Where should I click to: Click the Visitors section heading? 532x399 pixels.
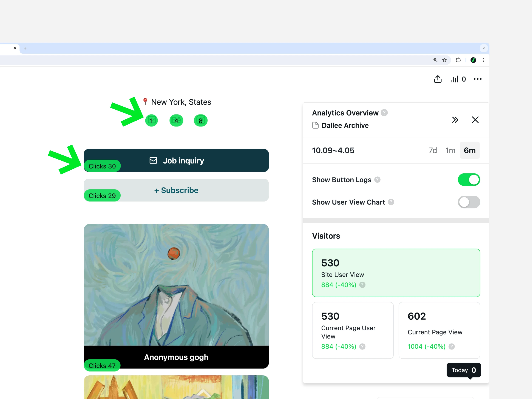tap(326, 236)
